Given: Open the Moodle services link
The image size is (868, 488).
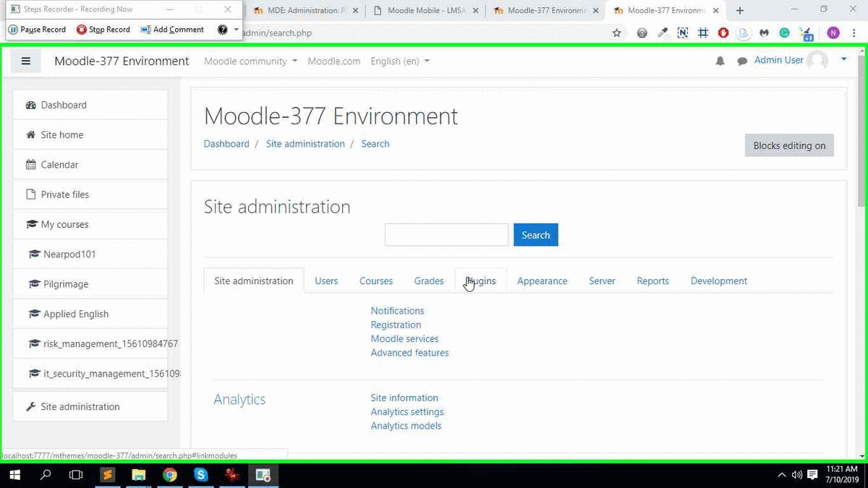Looking at the screenshot, I should click(404, 338).
